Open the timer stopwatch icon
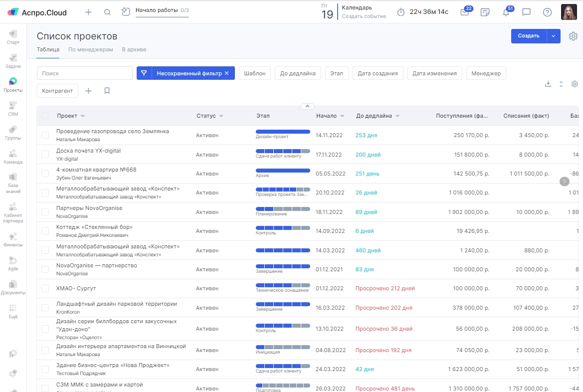Viewport: 583px width, 392px height. 401,12
